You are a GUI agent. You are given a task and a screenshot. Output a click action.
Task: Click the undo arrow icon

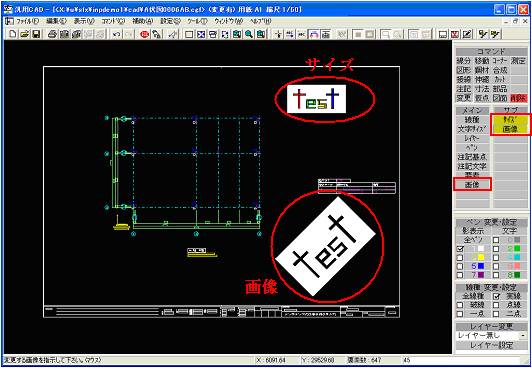click(116, 34)
